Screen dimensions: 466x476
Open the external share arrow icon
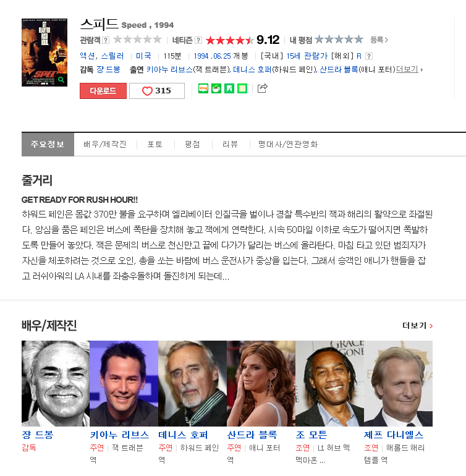click(x=262, y=88)
